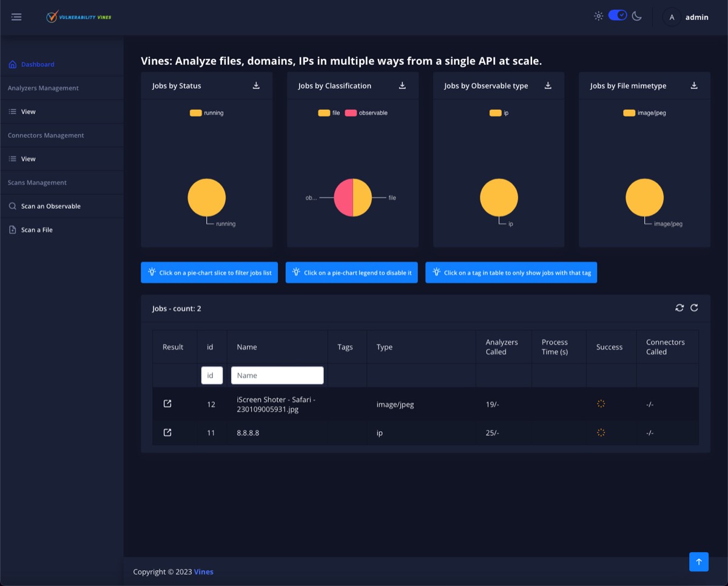This screenshot has width=728, height=586.
Task: Open result for job 11
Action: [167, 433]
